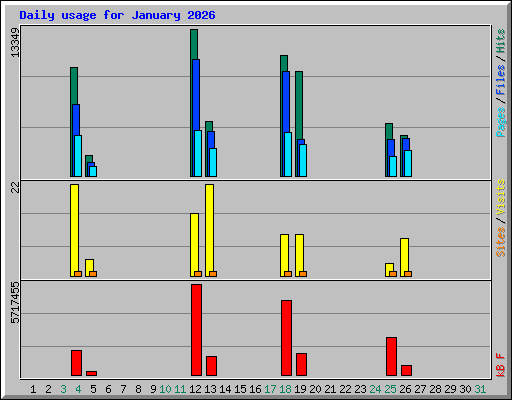Click day 2 on the date axis

tap(48, 389)
